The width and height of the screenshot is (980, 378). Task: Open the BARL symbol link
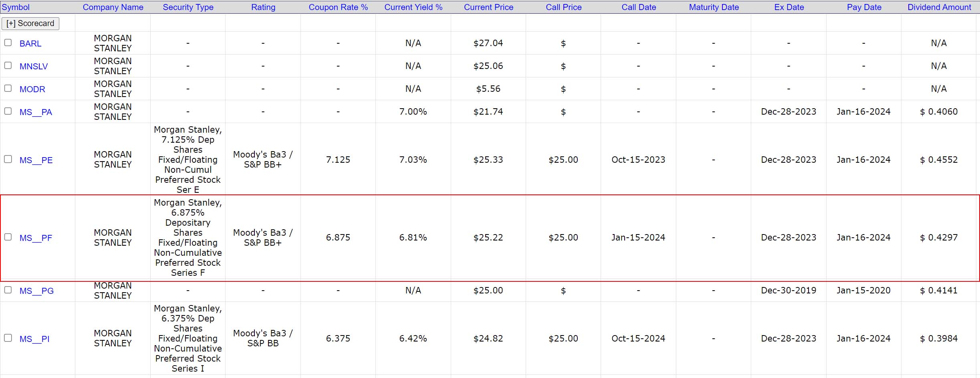click(x=30, y=43)
